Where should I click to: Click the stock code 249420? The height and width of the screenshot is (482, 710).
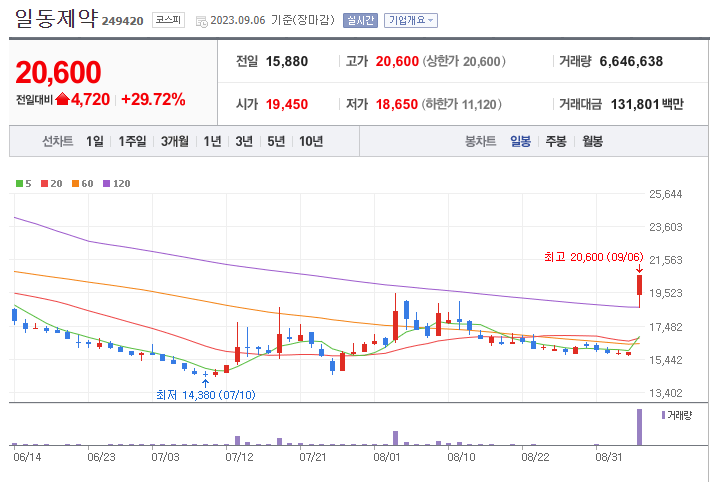click(x=122, y=21)
